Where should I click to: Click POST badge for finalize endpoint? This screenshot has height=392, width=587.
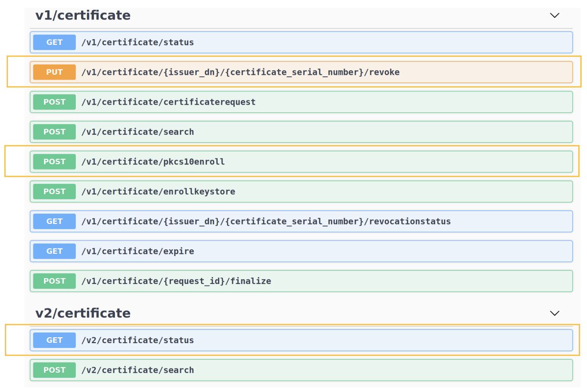click(54, 281)
